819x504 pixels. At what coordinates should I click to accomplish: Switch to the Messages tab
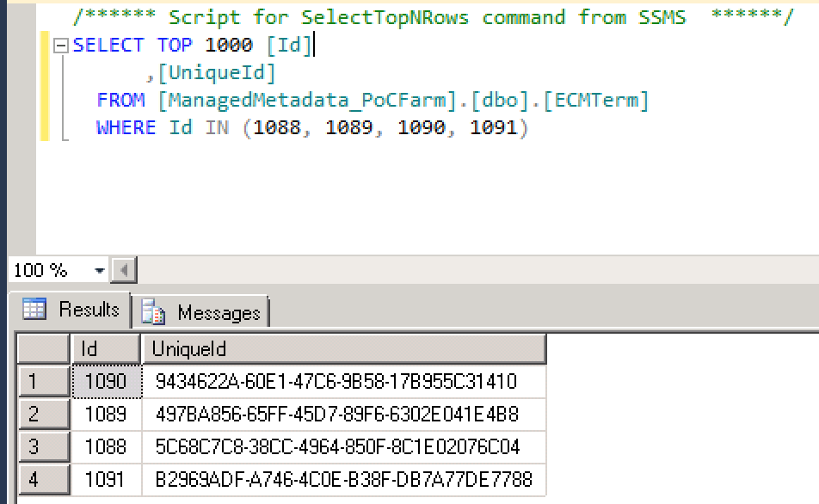pos(200,312)
